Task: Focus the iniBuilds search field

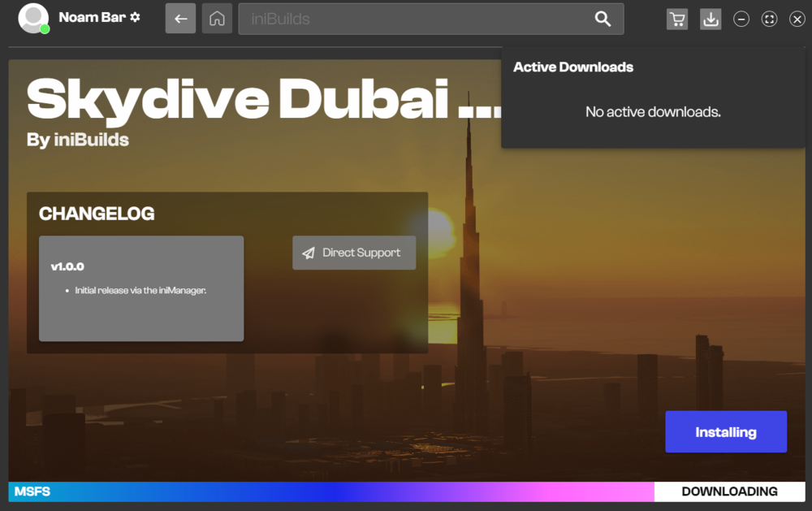Action: click(414, 19)
